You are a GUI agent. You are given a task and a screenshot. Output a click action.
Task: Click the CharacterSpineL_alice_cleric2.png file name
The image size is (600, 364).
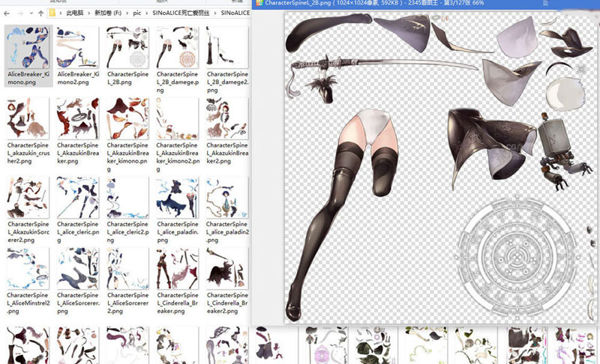click(127, 232)
